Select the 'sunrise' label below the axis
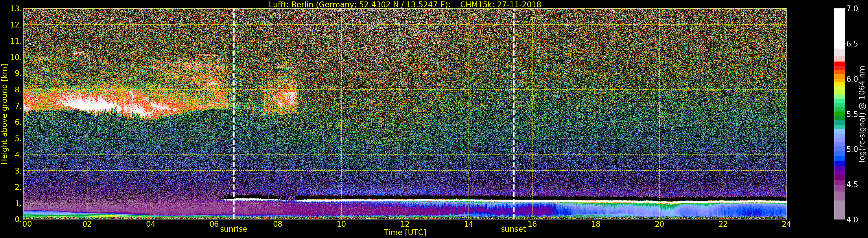This screenshot has height=238, width=868. pyautogui.click(x=233, y=229)
